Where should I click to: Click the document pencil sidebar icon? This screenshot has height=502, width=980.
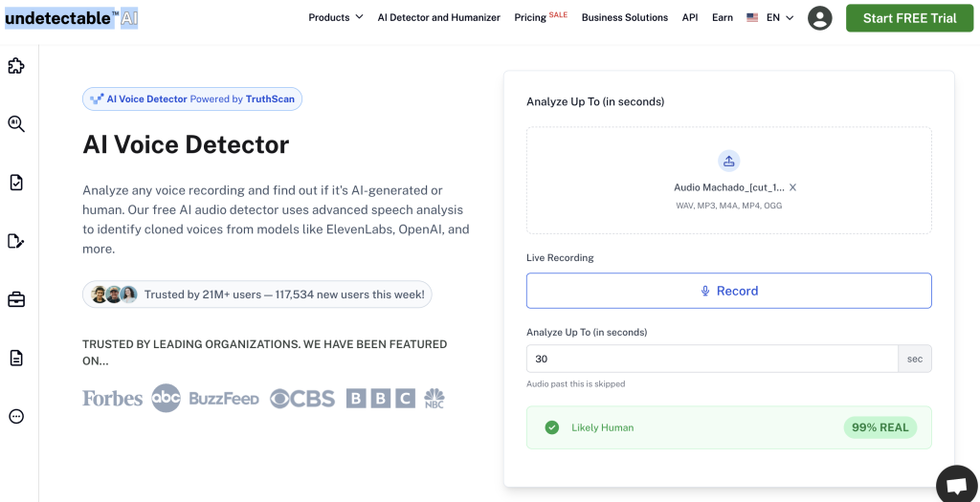[x=16, y=241]
